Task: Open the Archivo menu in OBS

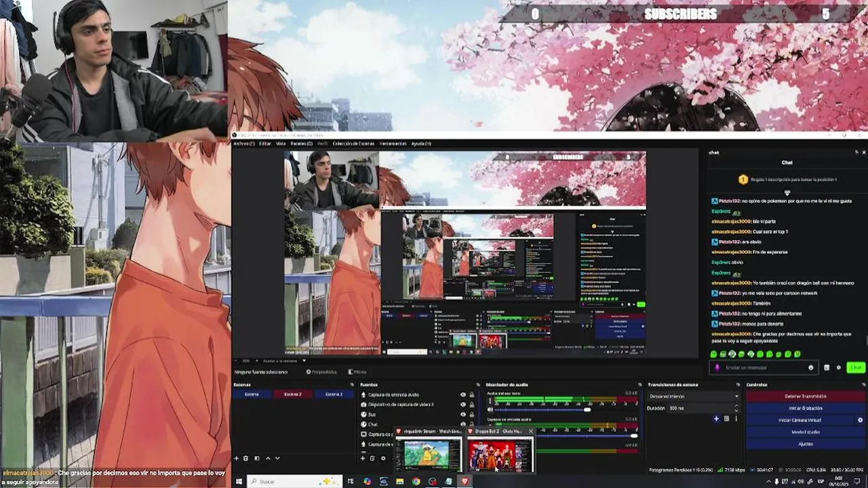Action: [243, 144]
